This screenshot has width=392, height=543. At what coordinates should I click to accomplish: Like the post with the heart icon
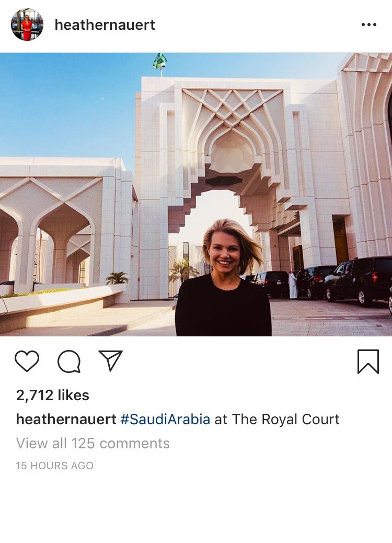(27, 361)
